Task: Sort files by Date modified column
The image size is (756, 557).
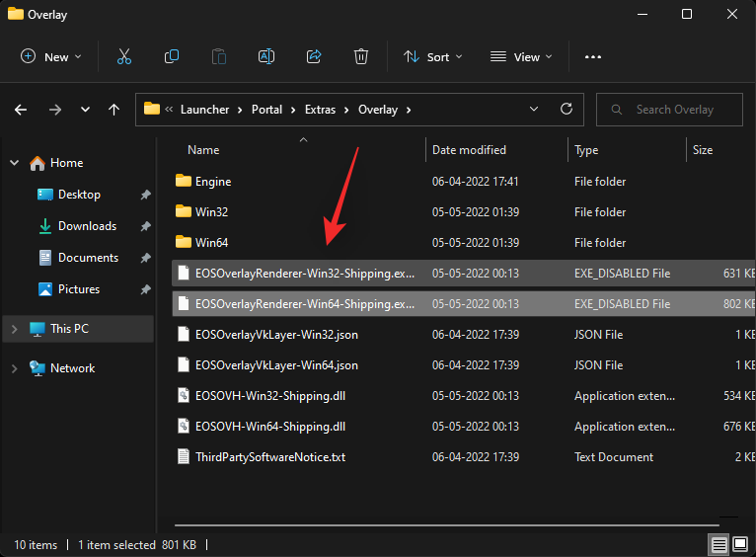Action: (x=469, y=150)
